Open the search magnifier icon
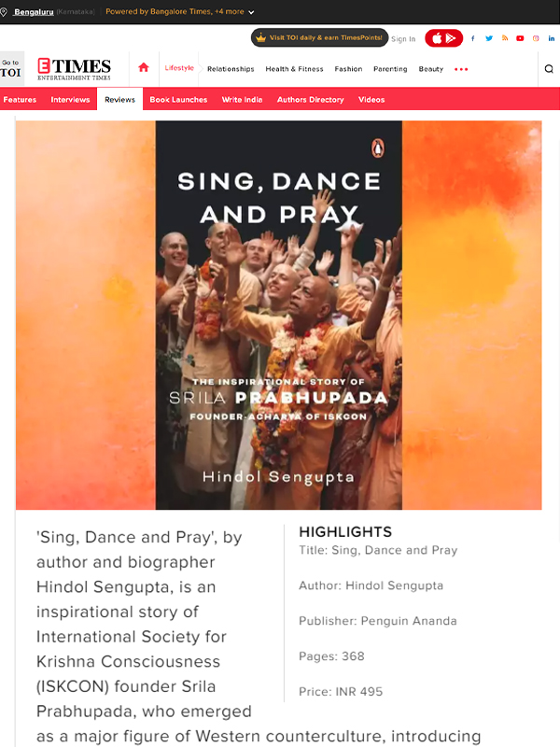Screen dimensions: 560x747 tap(549, 69)
